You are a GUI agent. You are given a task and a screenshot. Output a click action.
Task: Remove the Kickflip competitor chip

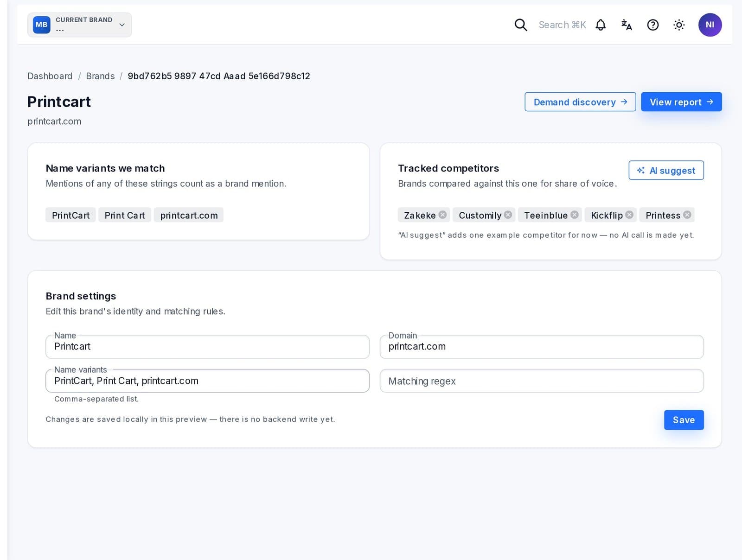(629, 215)
